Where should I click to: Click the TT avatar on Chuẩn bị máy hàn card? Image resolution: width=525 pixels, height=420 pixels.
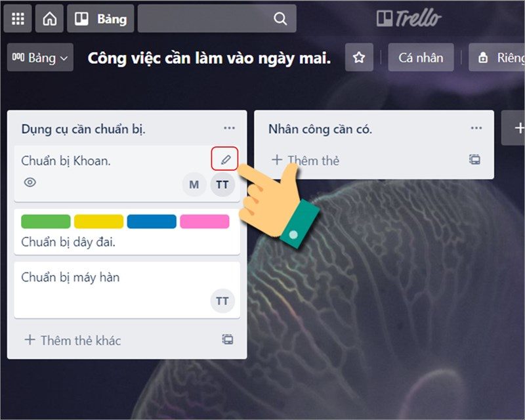[222, 301]
